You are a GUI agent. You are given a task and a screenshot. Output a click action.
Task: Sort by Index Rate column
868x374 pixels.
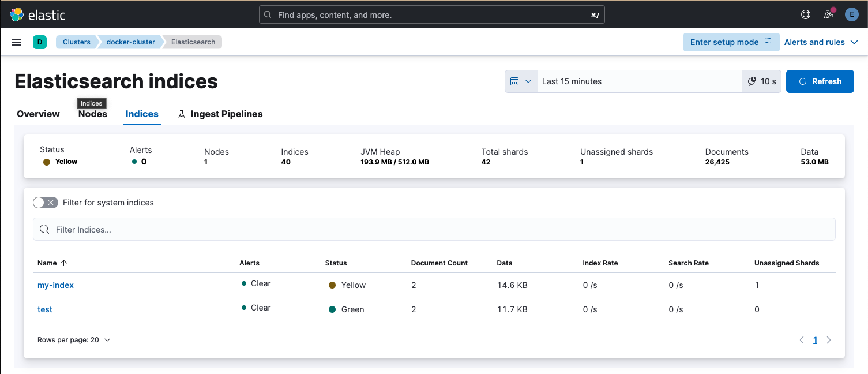tap(600, 263)
